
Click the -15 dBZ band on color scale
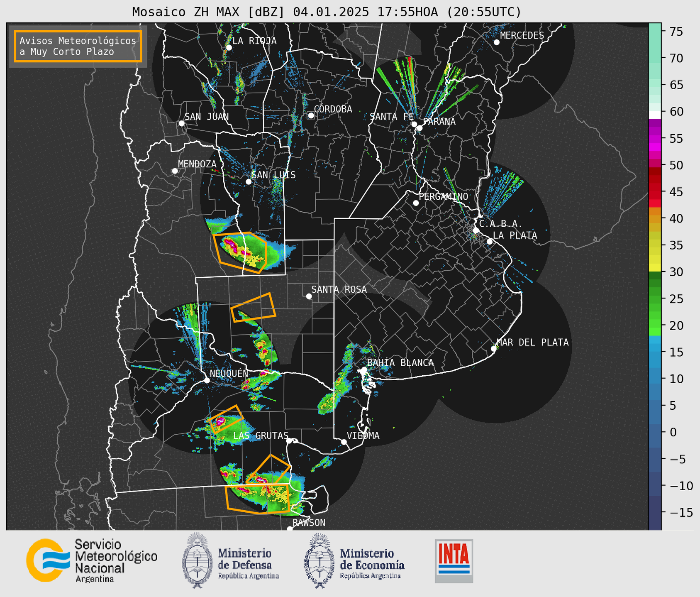tap(654, 512)
